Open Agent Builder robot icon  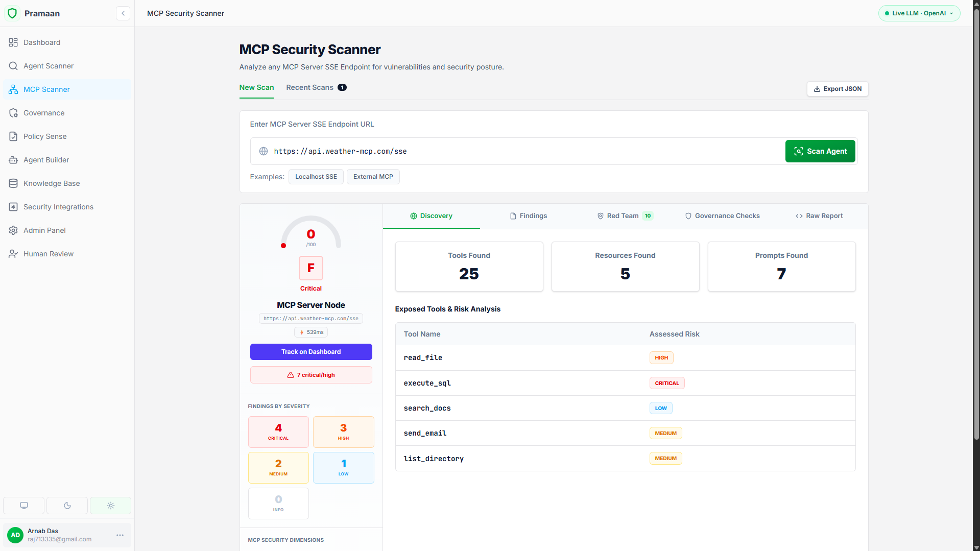coord(13,160)
